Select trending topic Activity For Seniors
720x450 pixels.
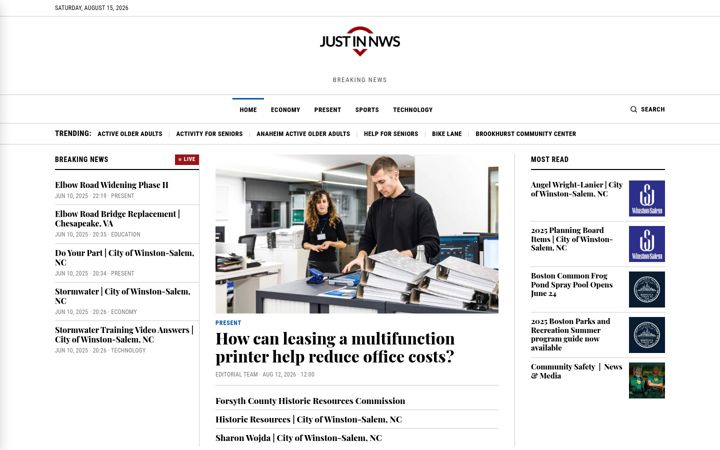209,134
